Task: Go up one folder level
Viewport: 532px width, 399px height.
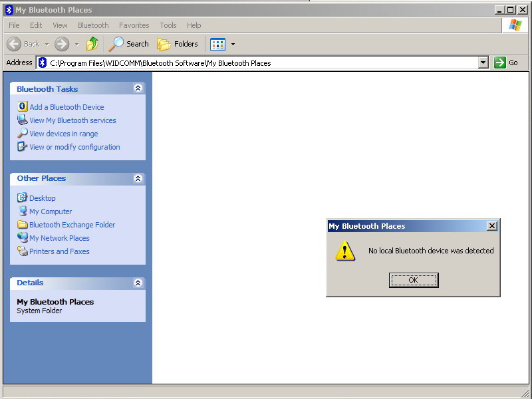Action: [92, 44]
